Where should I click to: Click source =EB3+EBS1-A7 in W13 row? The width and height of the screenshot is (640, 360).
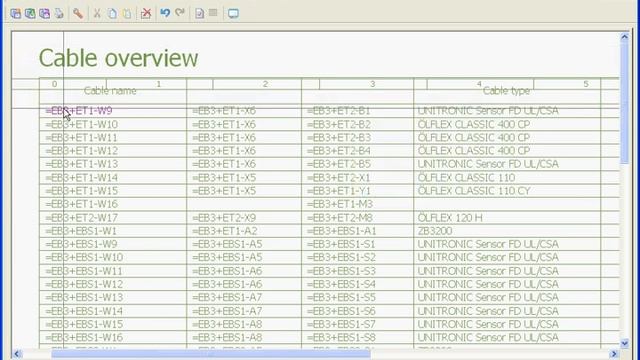227,298
